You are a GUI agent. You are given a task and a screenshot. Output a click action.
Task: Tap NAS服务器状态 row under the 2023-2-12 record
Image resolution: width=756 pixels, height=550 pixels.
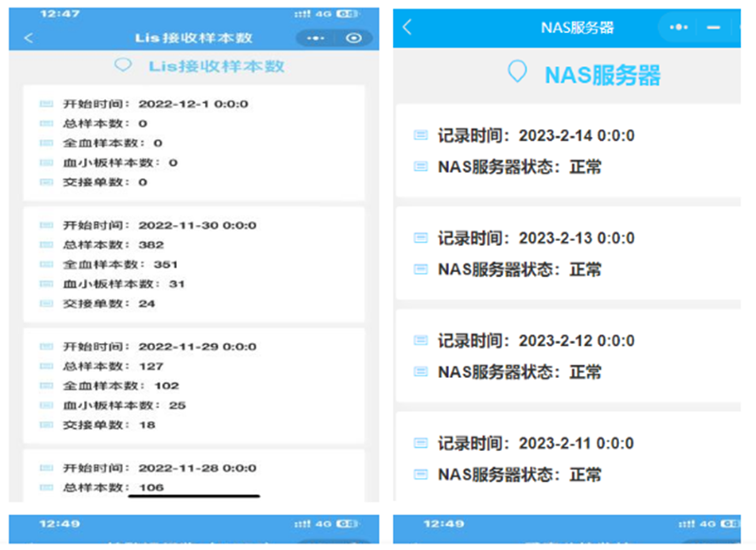pyautogui.click(x=519, y=372)
